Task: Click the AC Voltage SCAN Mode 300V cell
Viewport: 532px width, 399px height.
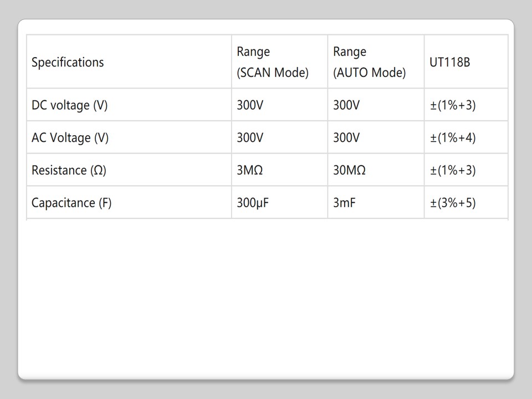Action: point(250,137)
